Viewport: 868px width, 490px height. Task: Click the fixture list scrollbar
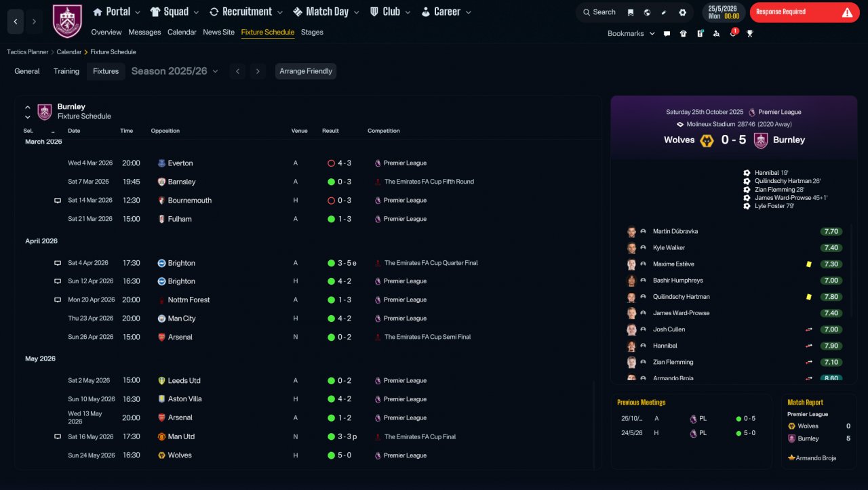click(594, 424)
